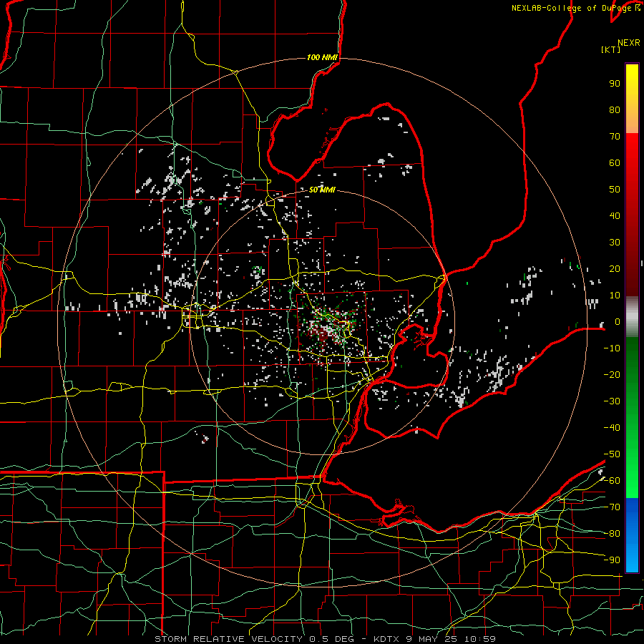Click the 80 value on the velocity scale
Screen dimensions: 644x644
click(615, 110)
